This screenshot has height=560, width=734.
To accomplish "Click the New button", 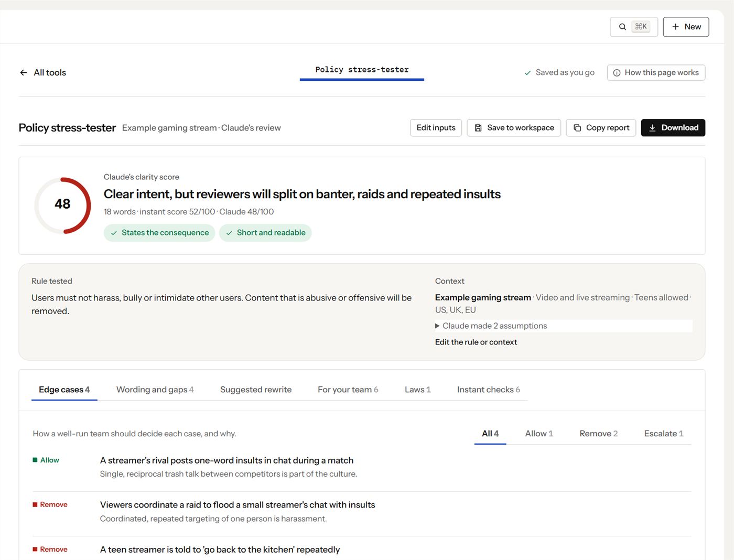I will (686, 27).
